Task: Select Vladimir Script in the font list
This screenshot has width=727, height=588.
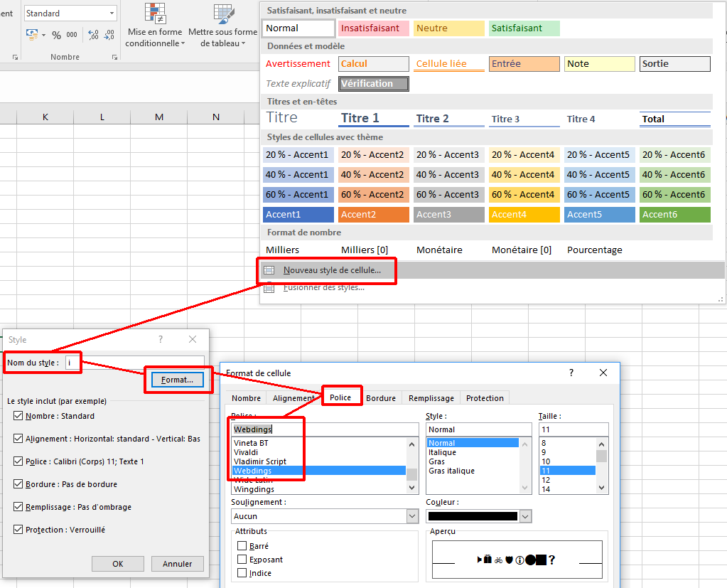Action: pyautogui.click(x=319, y=461)
